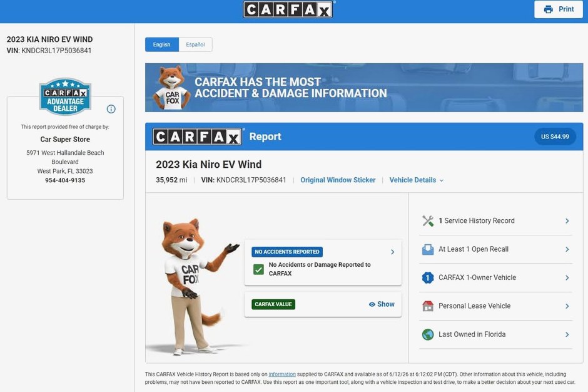Click the green checkmark for no accidents

(259, 270)
